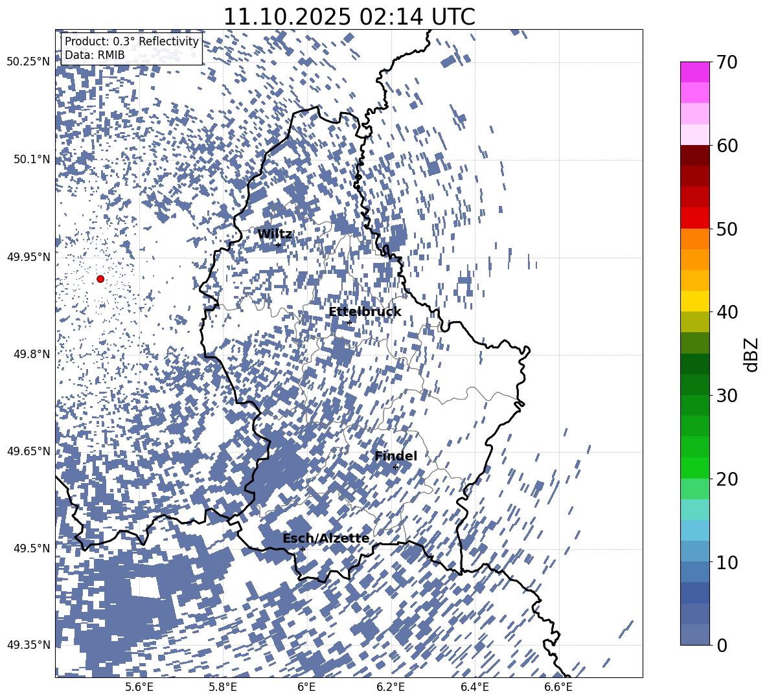Image resolution: width=767 pixels, height=700 pixels.
Task: Click the Wiltz city label
Action: (275, 234)
